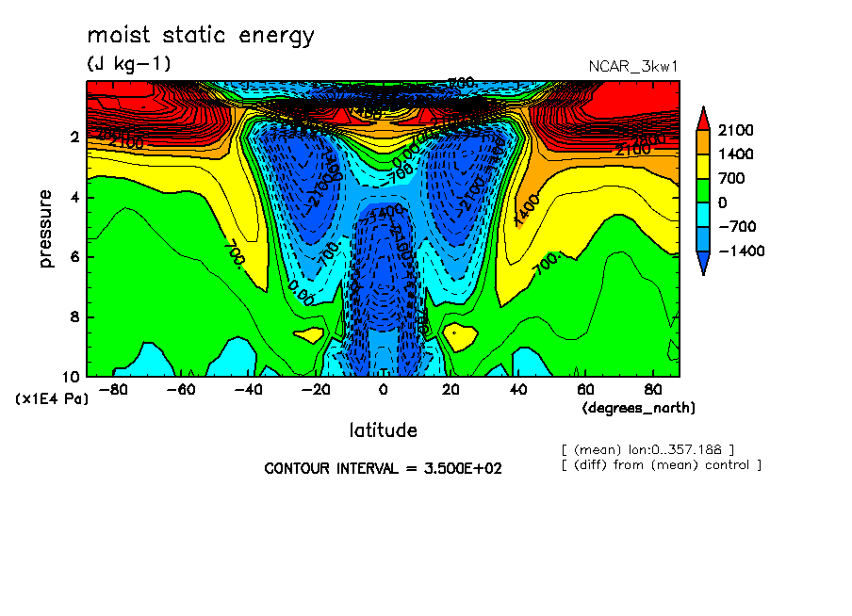Screen dimensions: 852x616
Task: Click the colorbar label '1400'
Action: pos(735,154)
